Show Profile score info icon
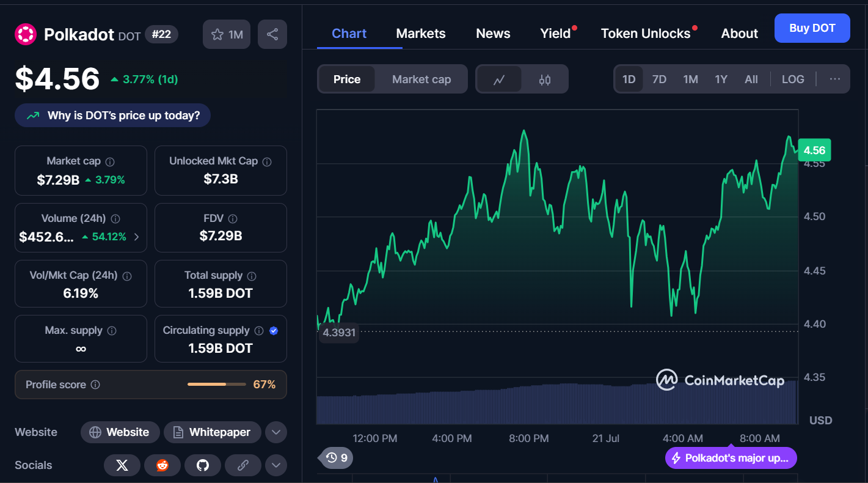868x483 pixels. point(95,385)
